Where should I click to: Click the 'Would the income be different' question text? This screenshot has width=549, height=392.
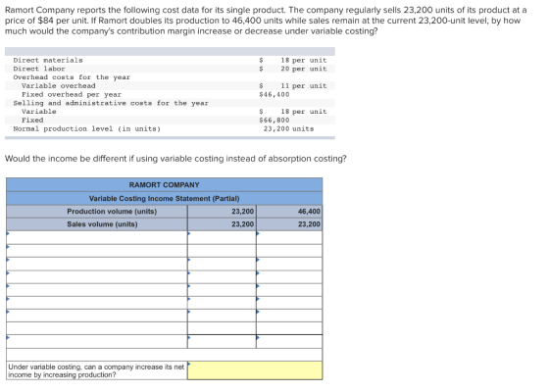pos(175,159)
